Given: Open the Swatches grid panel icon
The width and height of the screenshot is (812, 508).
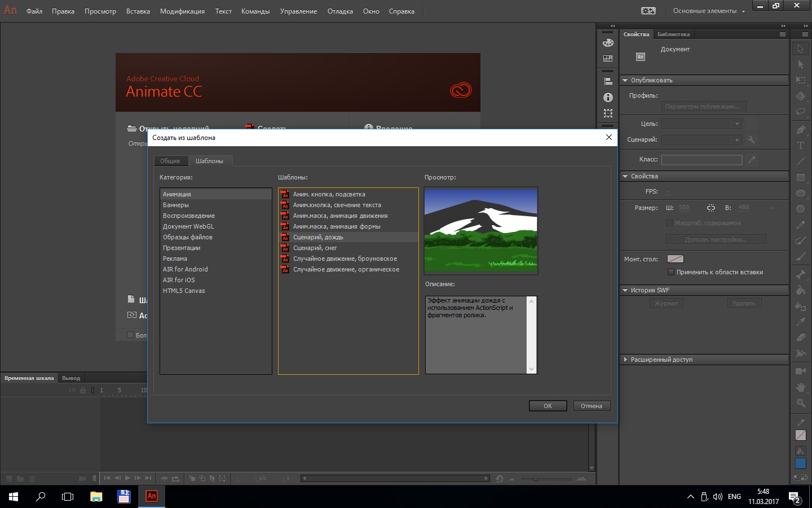Looking at the screenshot, I should point(608,59).
